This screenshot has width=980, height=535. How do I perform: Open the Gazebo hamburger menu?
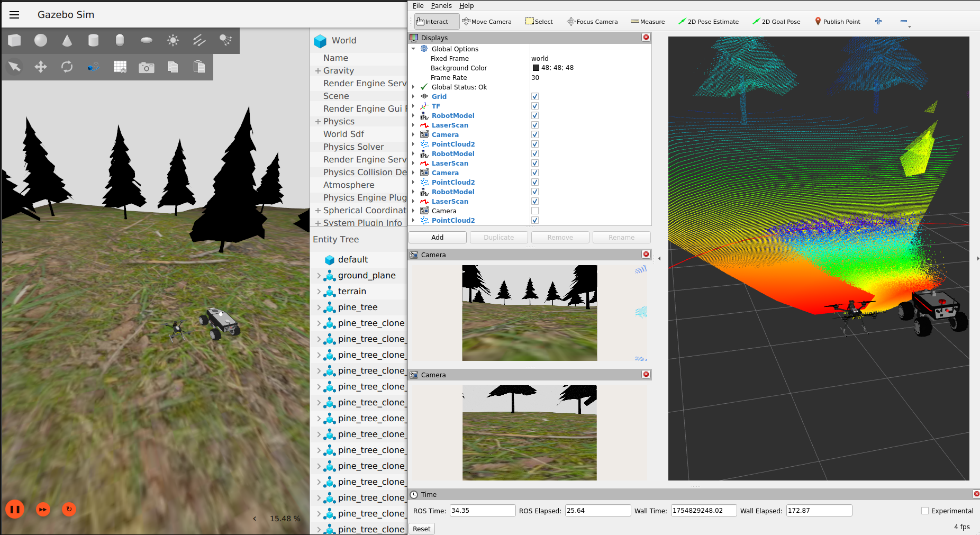click(14, 15)
